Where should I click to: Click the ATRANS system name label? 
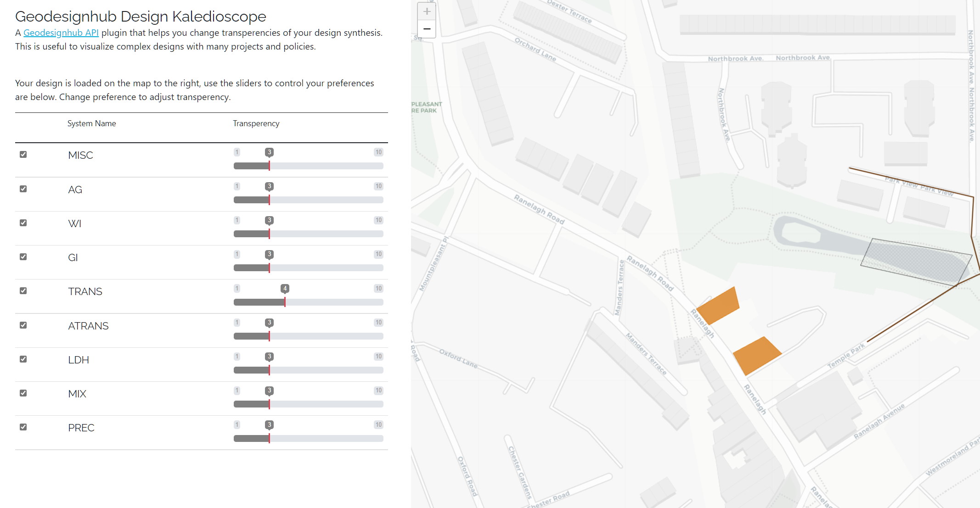coord(88,326)
